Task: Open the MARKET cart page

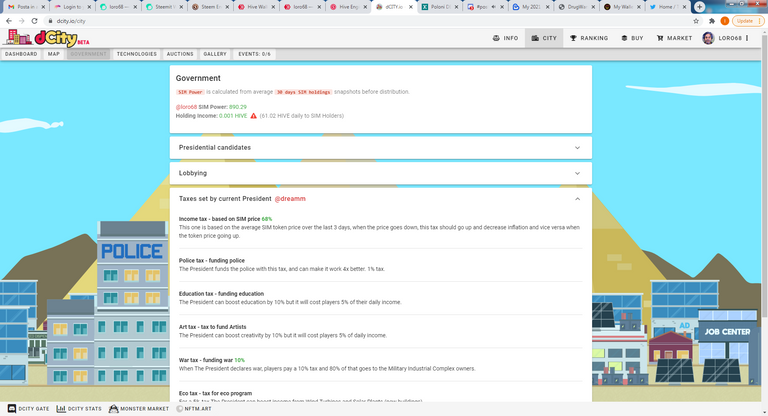Action: click(x=674, y=38)
